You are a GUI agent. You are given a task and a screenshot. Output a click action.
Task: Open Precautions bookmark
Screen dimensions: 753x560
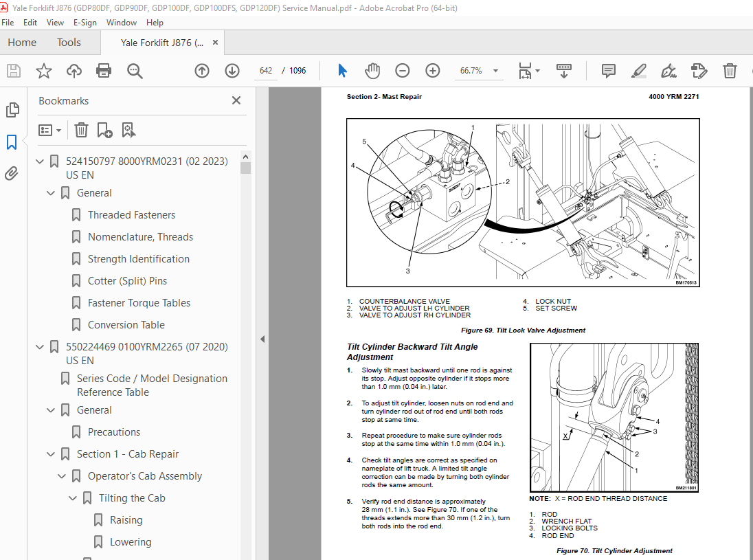114,432
